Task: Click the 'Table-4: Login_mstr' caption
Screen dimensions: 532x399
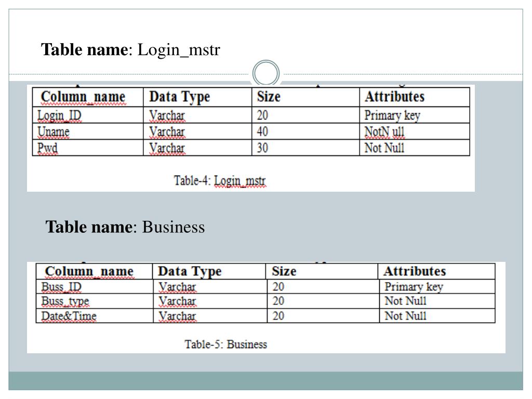Action: click(220, 181)
